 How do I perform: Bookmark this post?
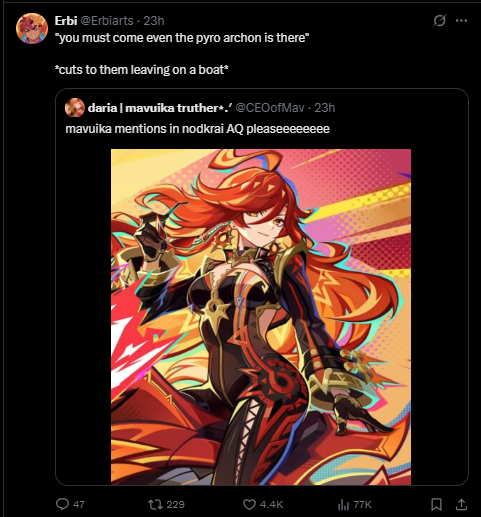[436, 504]
